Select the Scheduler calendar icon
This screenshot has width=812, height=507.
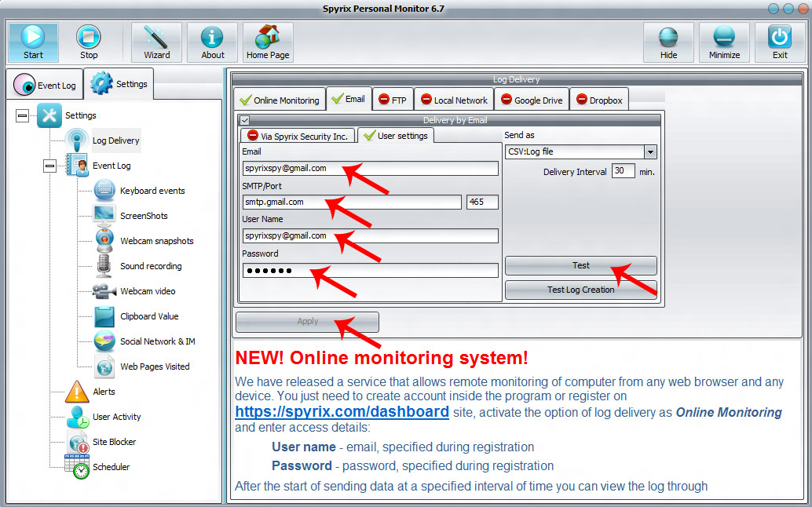pos(77,467)
